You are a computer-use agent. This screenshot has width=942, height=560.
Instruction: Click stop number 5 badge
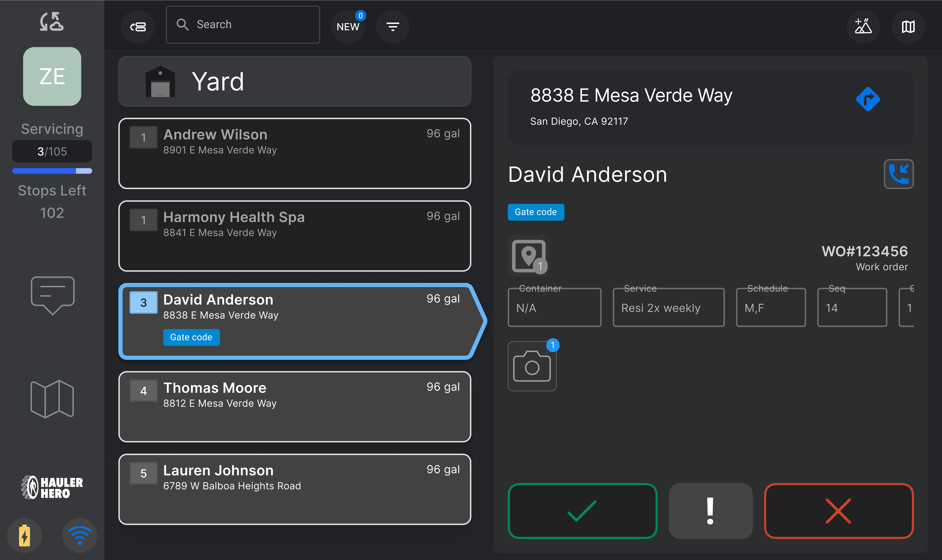click(x=143, y=473)
